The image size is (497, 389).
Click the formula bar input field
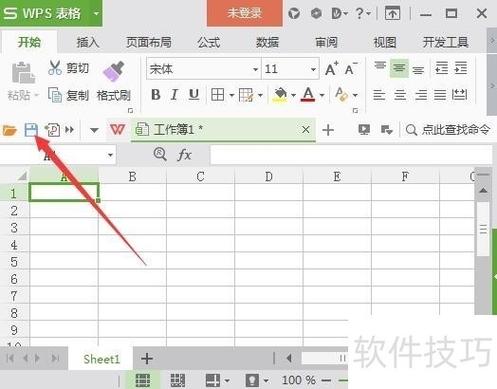[351, 155]
